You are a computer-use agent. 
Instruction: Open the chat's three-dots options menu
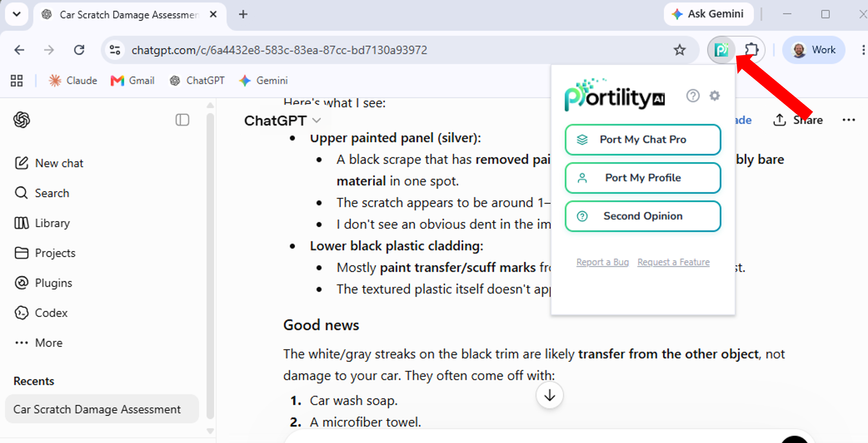(x=848, y=120)
